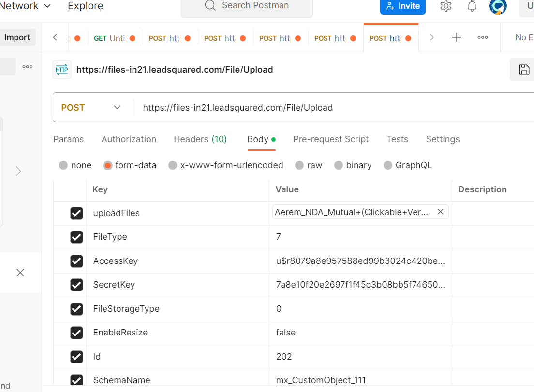The height and width of the screenshot is (392, 534).
Task: Uncheck the SecretKey row checkbox
Action: point(76,285)
